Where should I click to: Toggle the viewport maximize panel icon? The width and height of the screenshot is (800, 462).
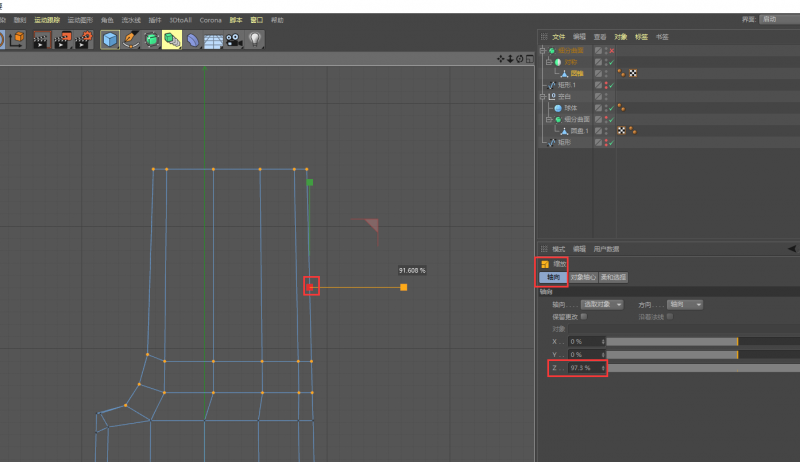pos(530,59)
